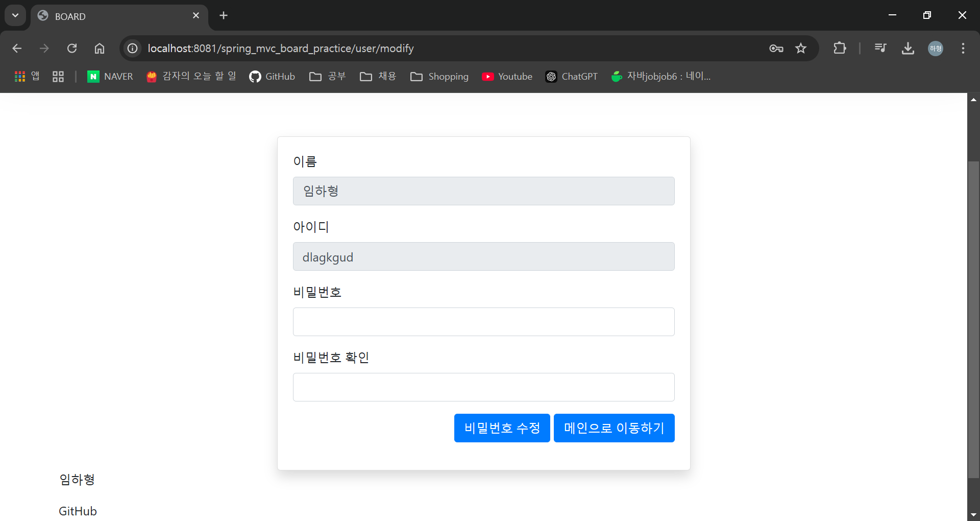Focus the 비밀번호 input field
Screen dimensions: 980x521
[484, 322]
